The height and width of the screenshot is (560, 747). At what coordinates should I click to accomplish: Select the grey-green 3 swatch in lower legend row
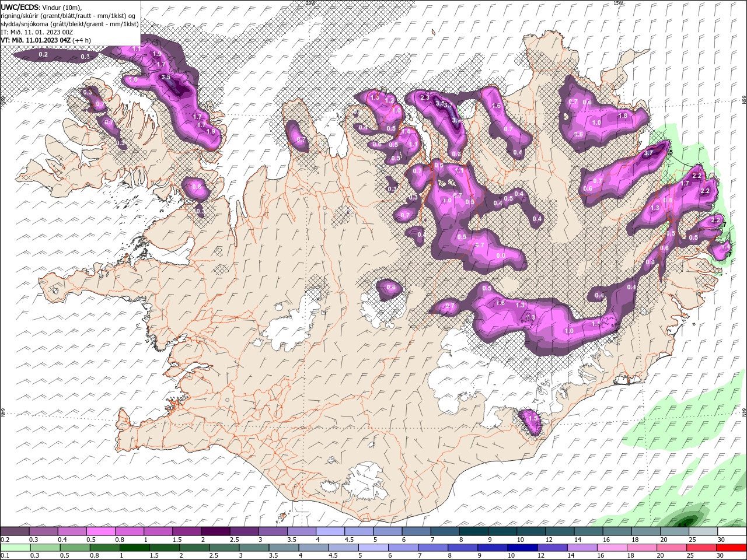coord(254,548)
